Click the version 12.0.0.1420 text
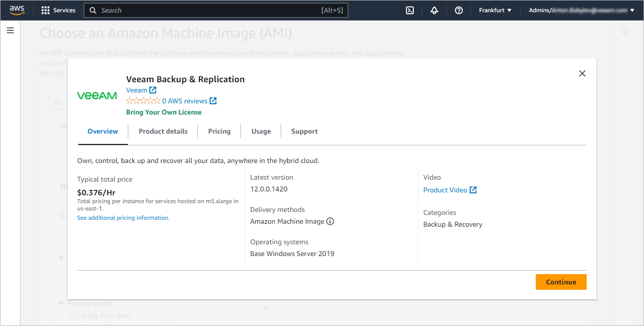This screenshot has width=644, height=326. 269,189
